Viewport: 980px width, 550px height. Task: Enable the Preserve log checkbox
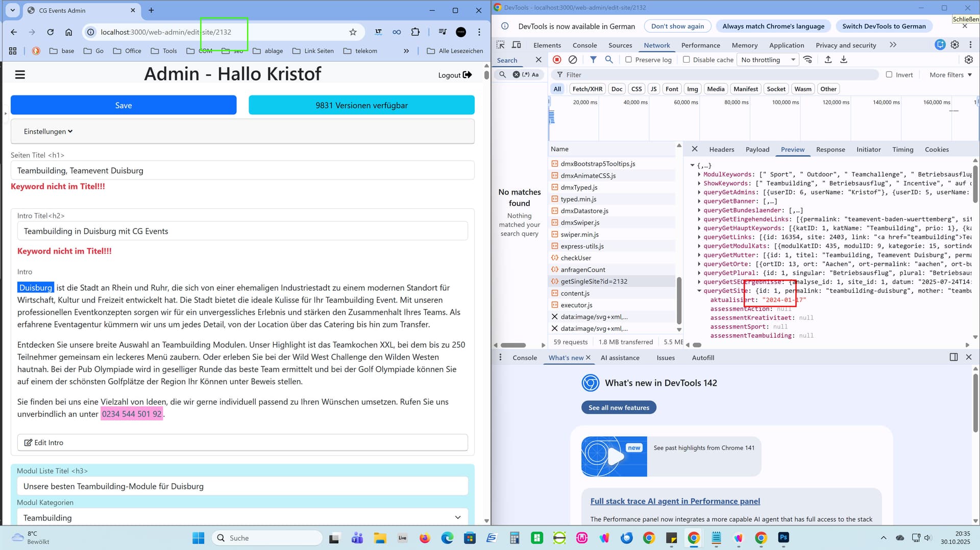point(629,60)
